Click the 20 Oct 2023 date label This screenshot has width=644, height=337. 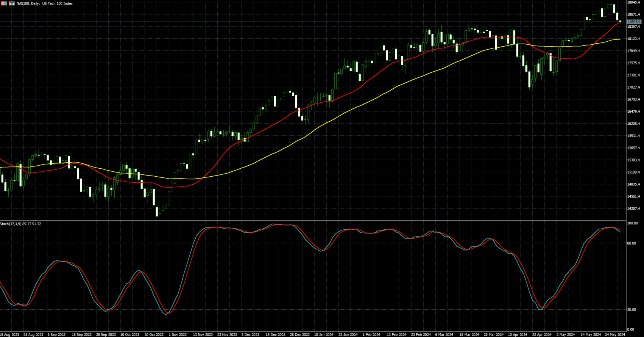pyautogui.click(x=154, y=335)
